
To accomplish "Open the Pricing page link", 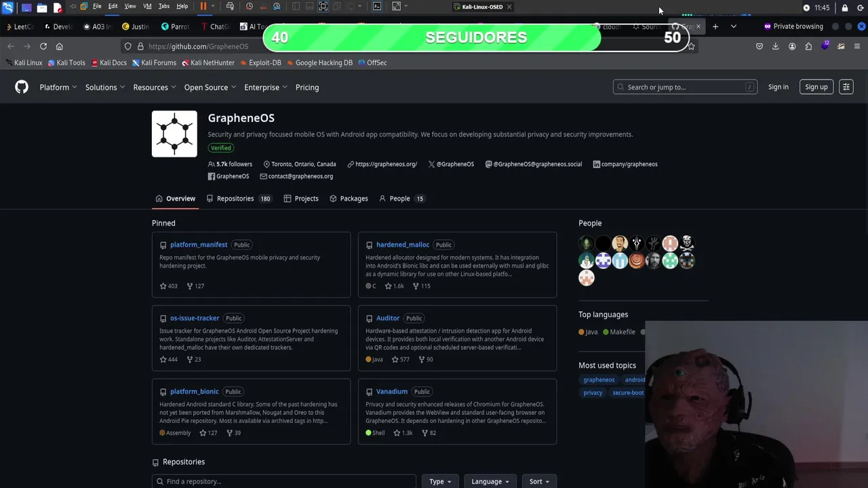I will 307,87.
